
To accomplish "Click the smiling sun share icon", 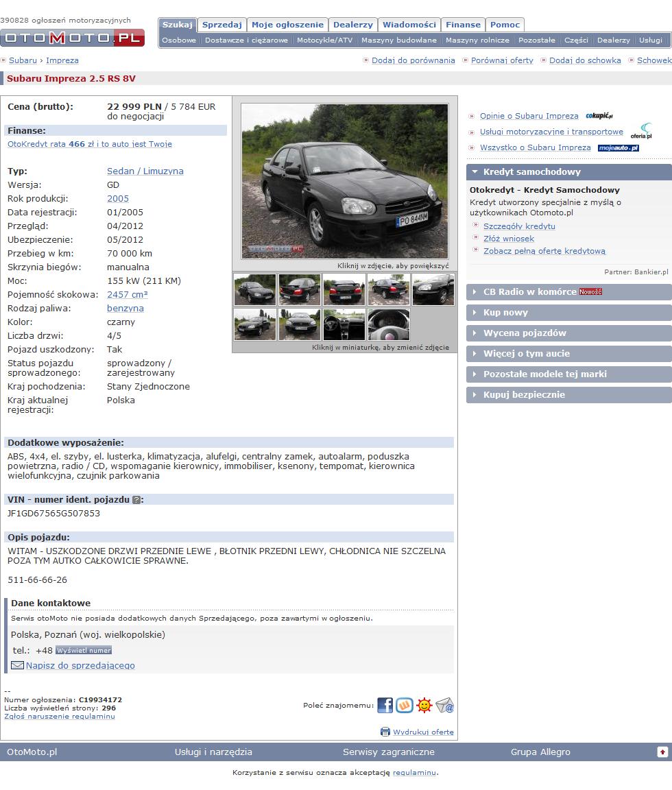I will point(424,706).
